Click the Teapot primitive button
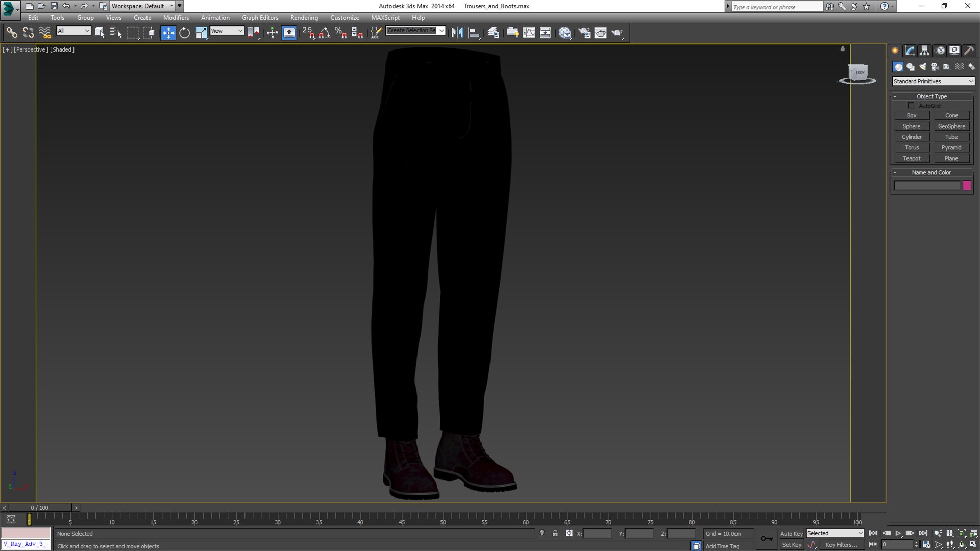This screenshot has height=551, width=980. [912, 159]
